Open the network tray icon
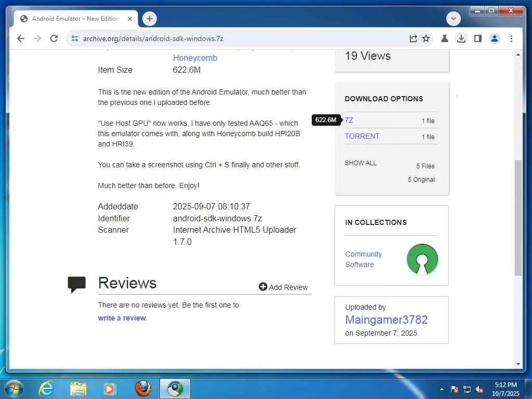The image size is (532, 399). click(x=467, y=389)
